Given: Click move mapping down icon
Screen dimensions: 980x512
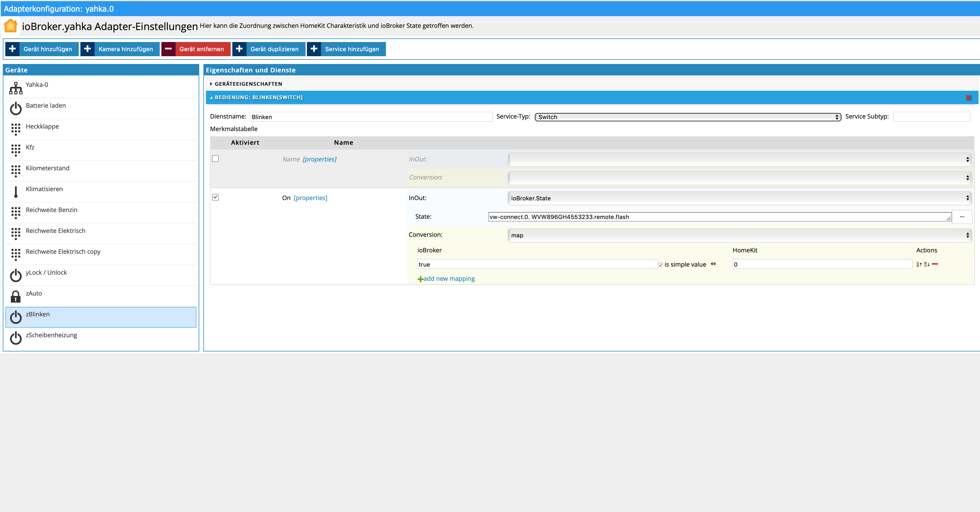Looking at the screenshot, I should click(927, 264).
